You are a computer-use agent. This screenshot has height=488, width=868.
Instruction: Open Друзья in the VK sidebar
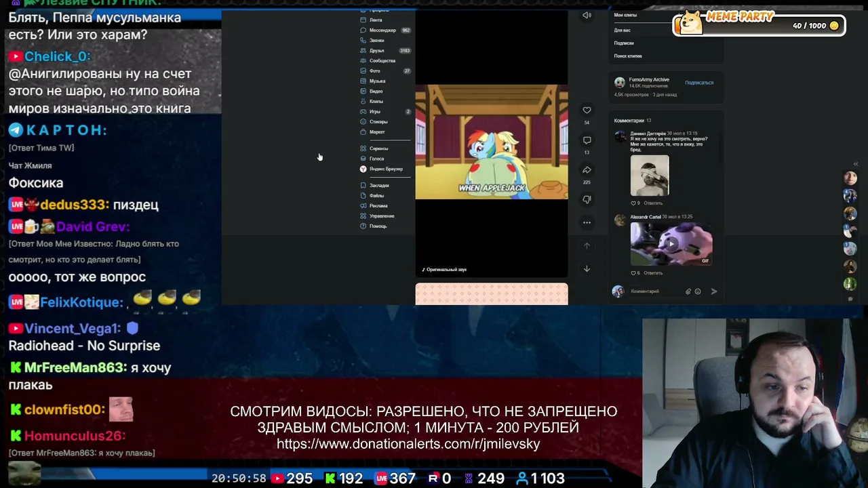pos(384,51)
